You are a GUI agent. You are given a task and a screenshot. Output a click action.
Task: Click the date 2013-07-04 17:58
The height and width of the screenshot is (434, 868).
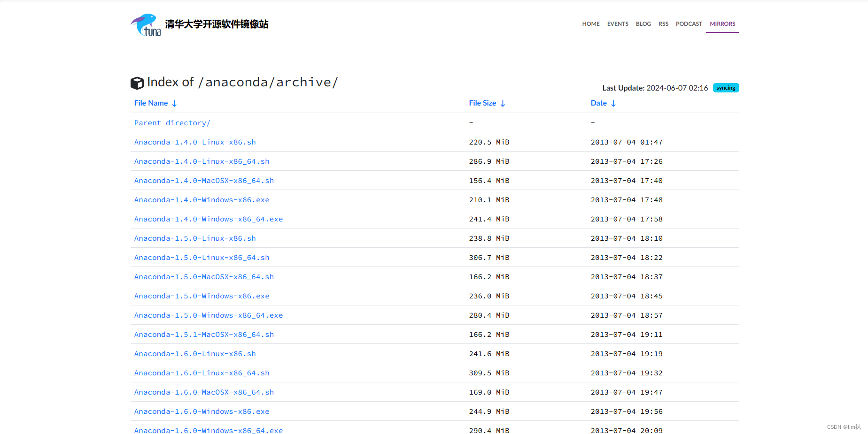[x=627, y=219]
